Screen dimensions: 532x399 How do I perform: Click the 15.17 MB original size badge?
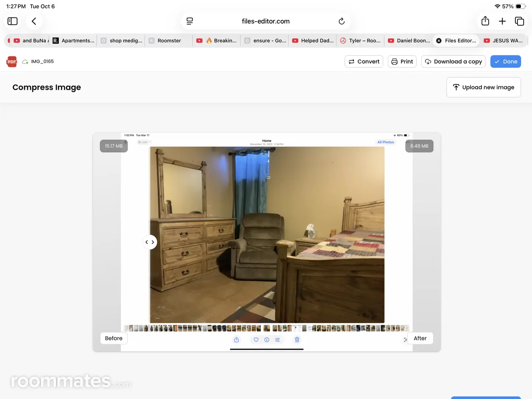(114, 146)
